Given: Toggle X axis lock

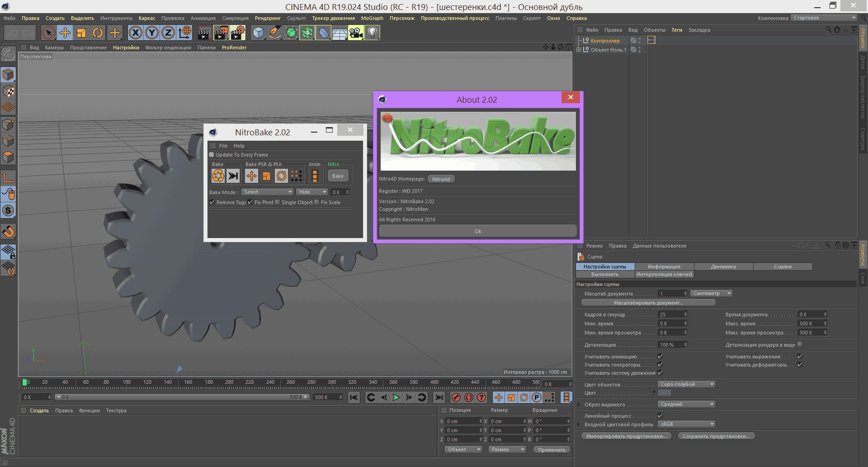Looking at the screenshot, I should coord(136,33).
